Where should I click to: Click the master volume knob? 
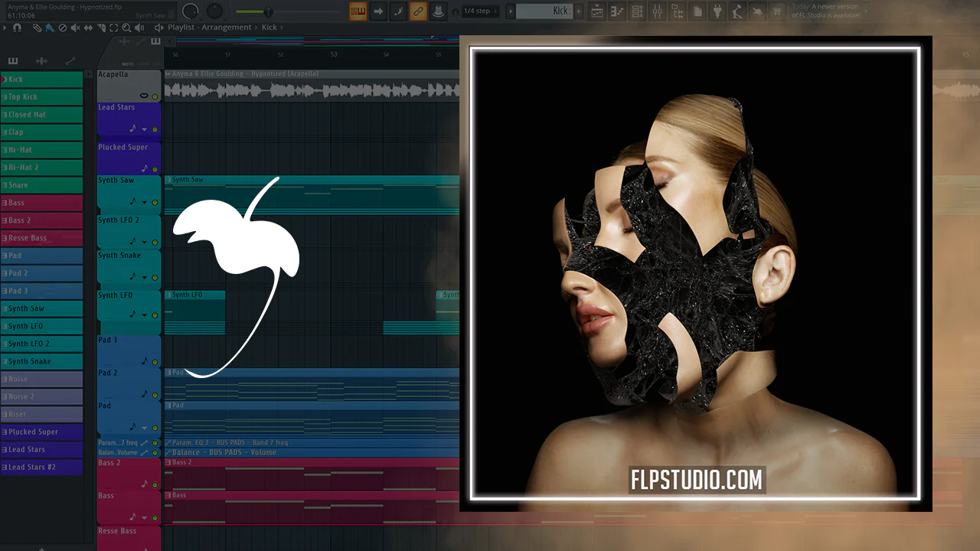click(191, 11)
